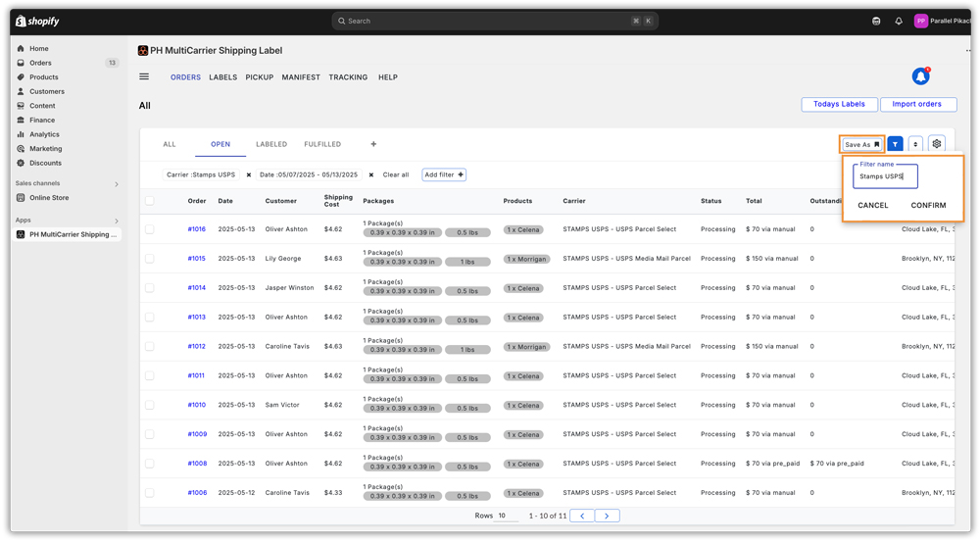
Task: Switch to the FULFILLED tab
Action: click(322, 144)
